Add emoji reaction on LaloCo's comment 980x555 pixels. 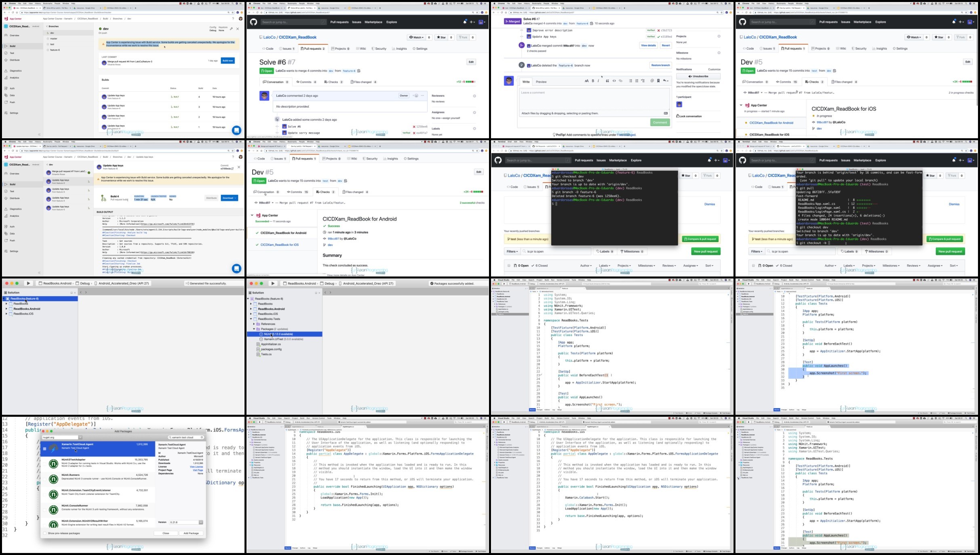pyautogui.click(x=416, y=96)
